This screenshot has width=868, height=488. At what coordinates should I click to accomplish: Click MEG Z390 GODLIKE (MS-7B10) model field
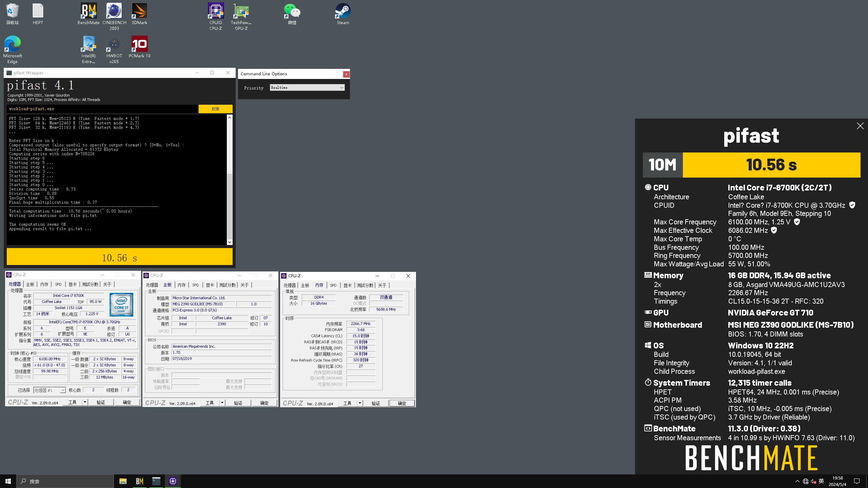tap(203, 304)
